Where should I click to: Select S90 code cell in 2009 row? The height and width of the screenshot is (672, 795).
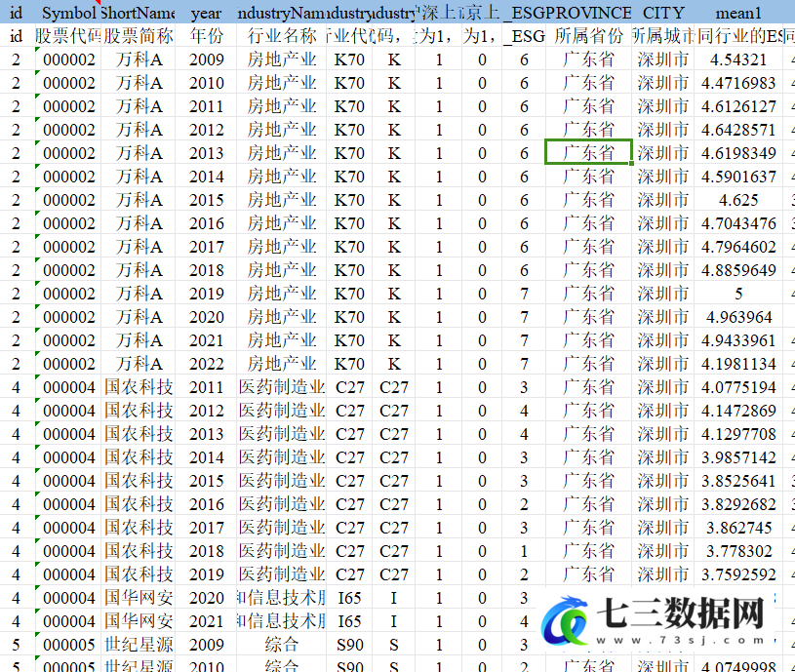(x=349, y=645)
